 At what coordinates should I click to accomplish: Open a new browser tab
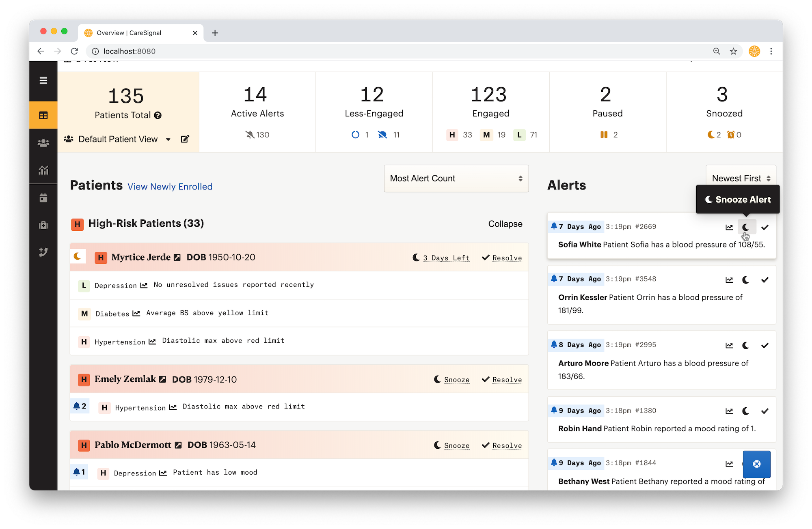pyautogui.click(x=215, y=33)
